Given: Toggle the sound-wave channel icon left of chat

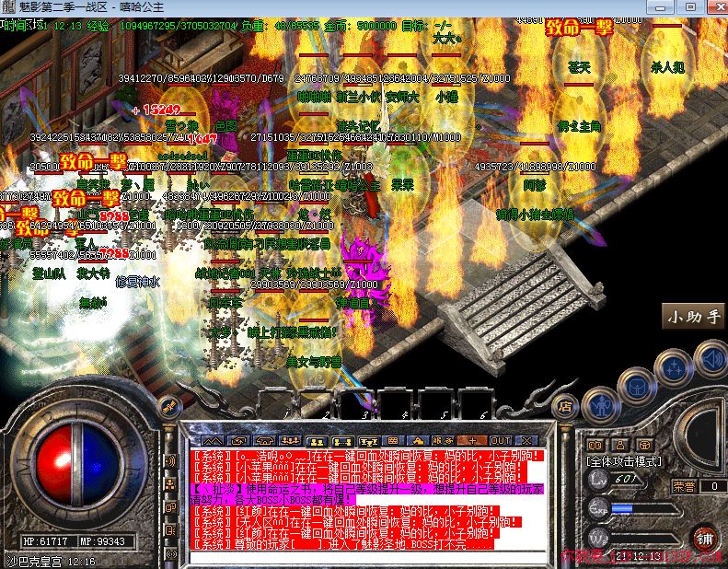Looking at the screenshot, I should pyautogui.click(x=171, y=461).
